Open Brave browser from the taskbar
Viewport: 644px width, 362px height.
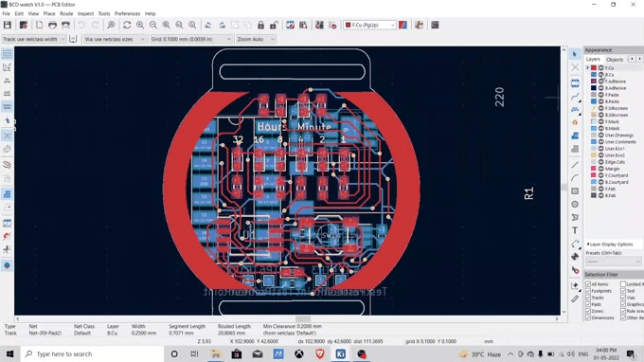click(x=319, y=353)
